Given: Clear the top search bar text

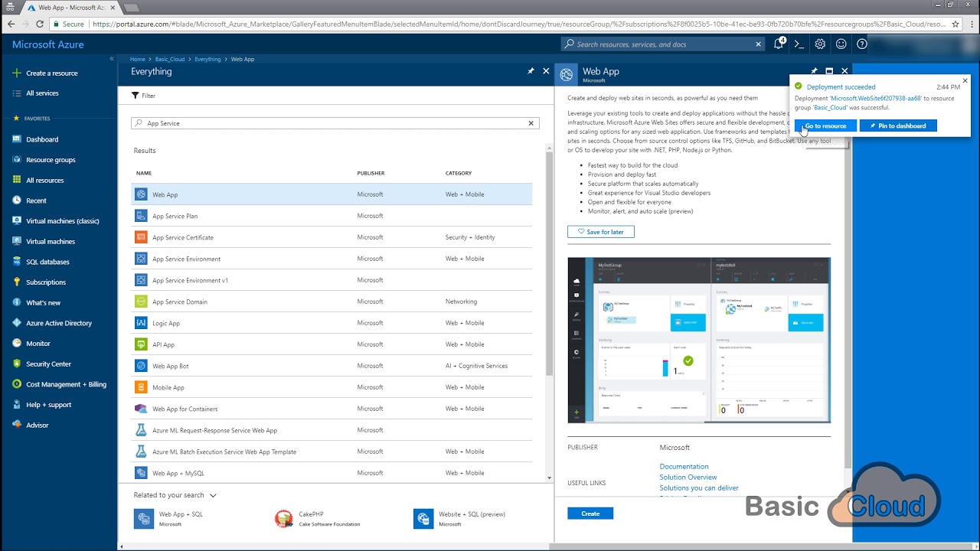Looking at the screenshot, I should click(759, 44).
